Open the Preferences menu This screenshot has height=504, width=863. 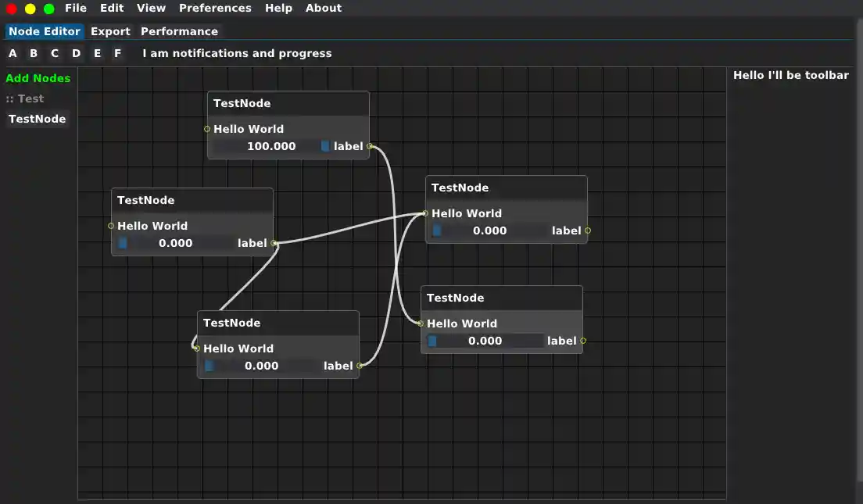[215, 9]
